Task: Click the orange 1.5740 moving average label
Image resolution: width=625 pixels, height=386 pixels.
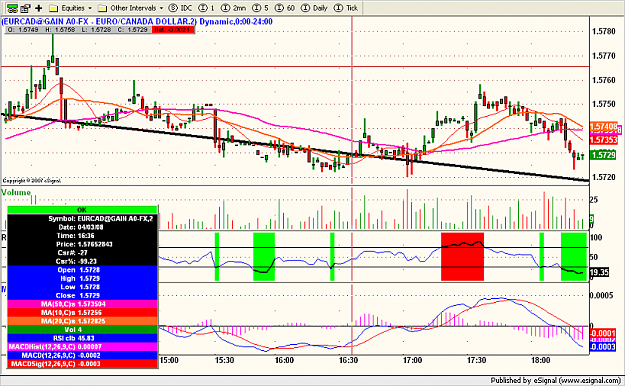Action: (603, 127)
